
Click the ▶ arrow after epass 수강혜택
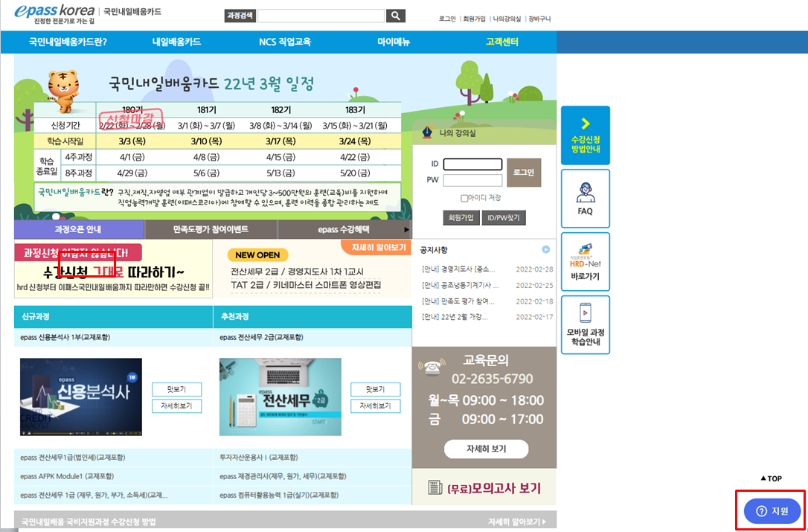tap(406, 229)
